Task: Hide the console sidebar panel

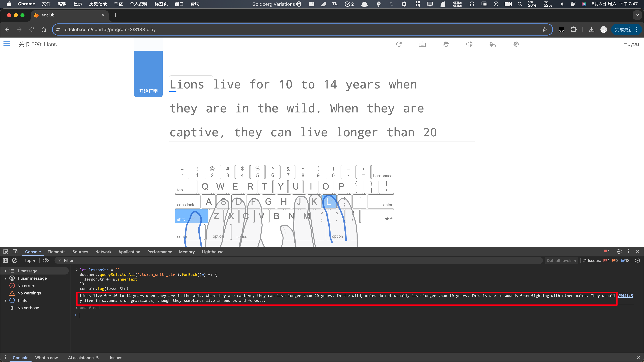Action: point(5,260)
